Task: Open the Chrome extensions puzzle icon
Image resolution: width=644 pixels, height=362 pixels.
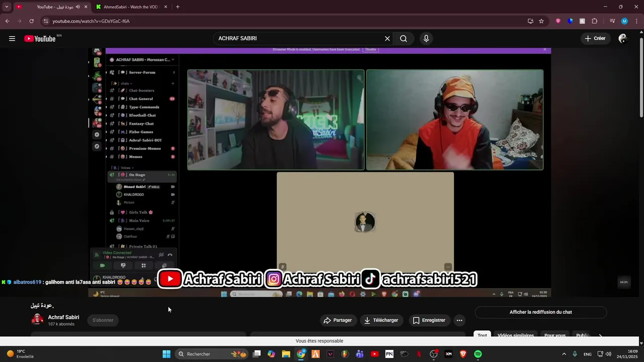Action: pyautogui.click(x=594, y=21)
